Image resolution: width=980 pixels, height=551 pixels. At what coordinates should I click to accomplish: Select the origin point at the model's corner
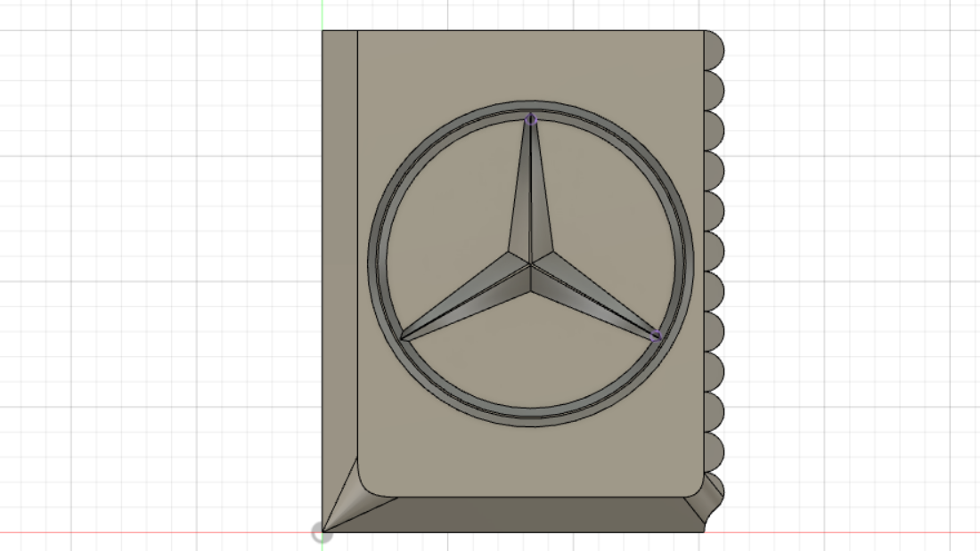pyautogui.click(x=322, y=533)
